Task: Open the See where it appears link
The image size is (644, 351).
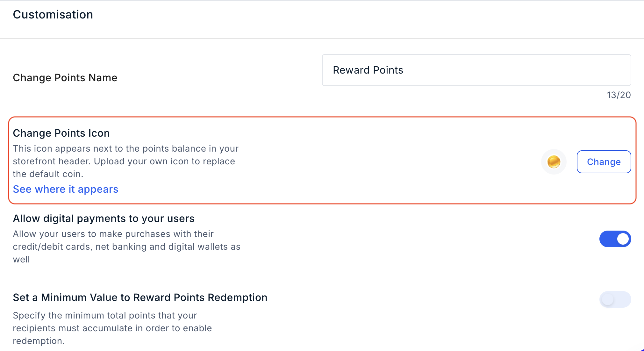Action: 66,189
